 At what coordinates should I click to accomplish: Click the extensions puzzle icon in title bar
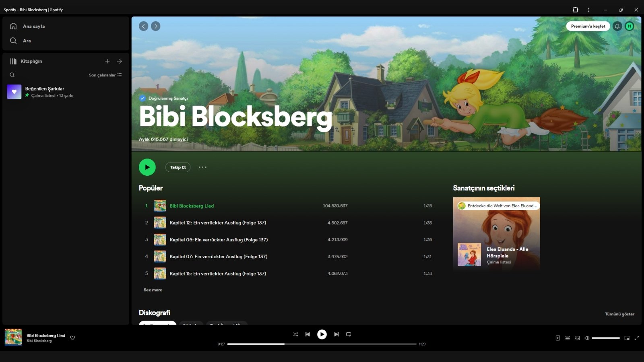pos(576,10)
